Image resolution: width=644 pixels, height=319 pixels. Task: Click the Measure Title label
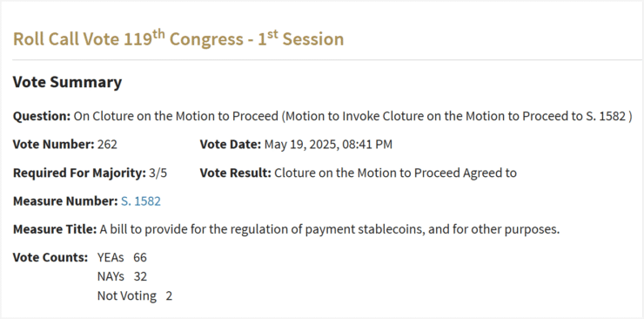pos(55,229)
